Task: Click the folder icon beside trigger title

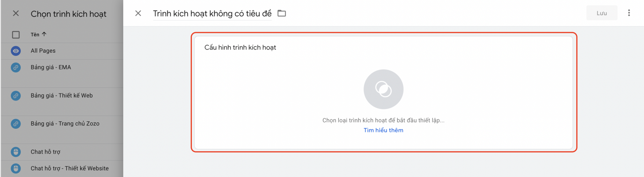Action: click(282, 13)
